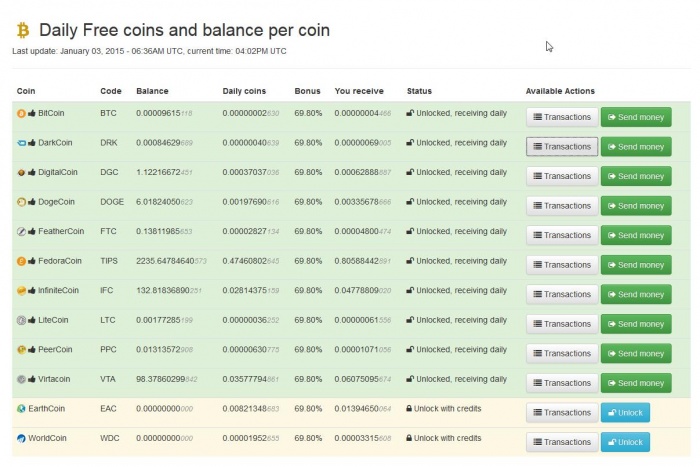This screenshot has height=467, width=700.
Task: Click the WorldCoin coin icon
Action: pos(21,438)
